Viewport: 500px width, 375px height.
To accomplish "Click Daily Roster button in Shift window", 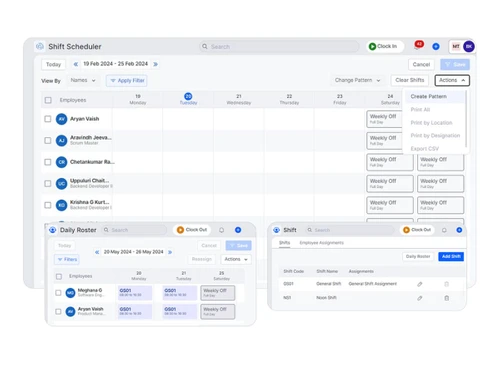I will tap(418, 257).
